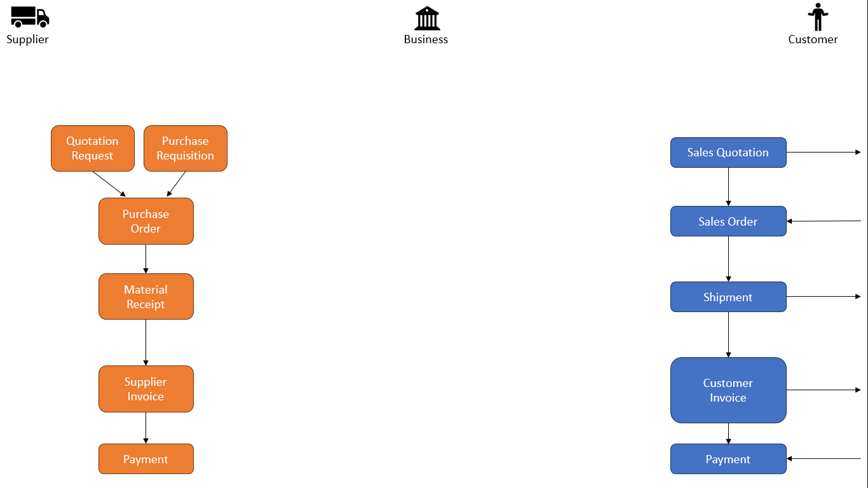Select the Material Receipt box
This screenshot has height=488, width=868.
pyautogui.click(x=146, y=297)
